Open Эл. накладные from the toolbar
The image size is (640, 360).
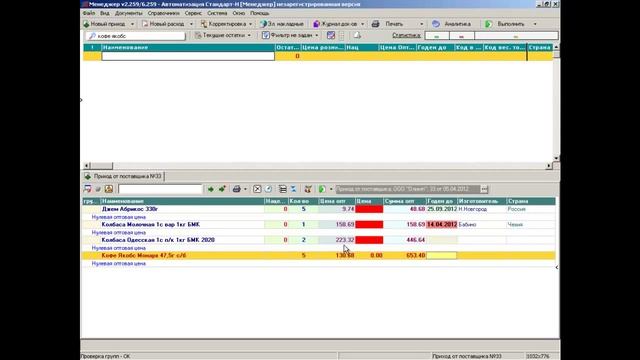click(282, 24)
